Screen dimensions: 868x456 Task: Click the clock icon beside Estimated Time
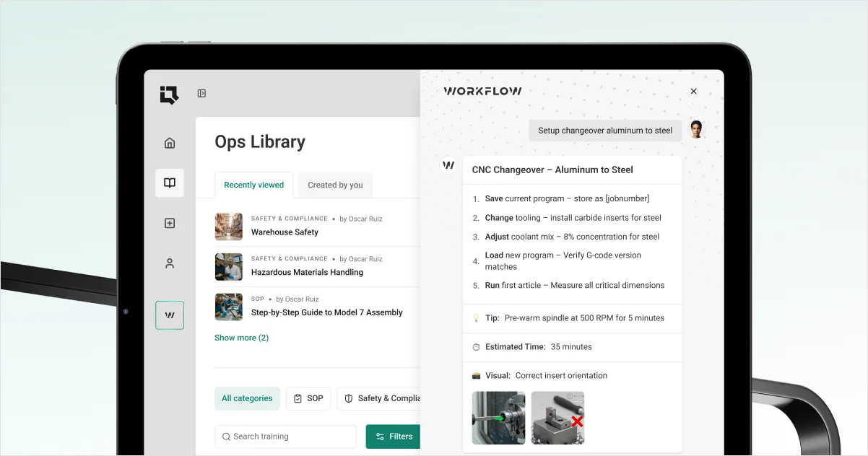[x=476, y=346]
